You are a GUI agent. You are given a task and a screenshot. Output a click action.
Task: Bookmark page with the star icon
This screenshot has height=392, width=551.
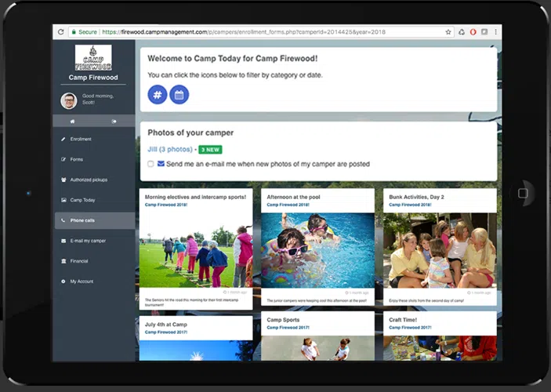pos(448,32)
